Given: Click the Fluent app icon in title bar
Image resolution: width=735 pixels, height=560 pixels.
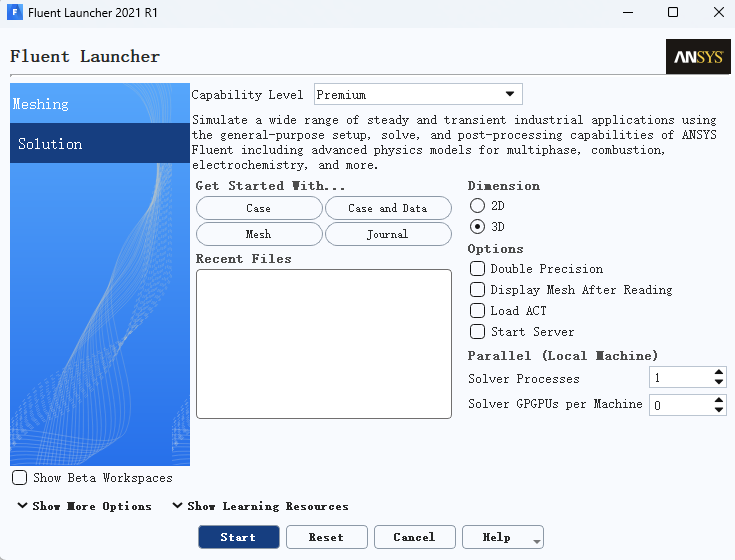Looking at the screenshot, I should coord(15,12).
